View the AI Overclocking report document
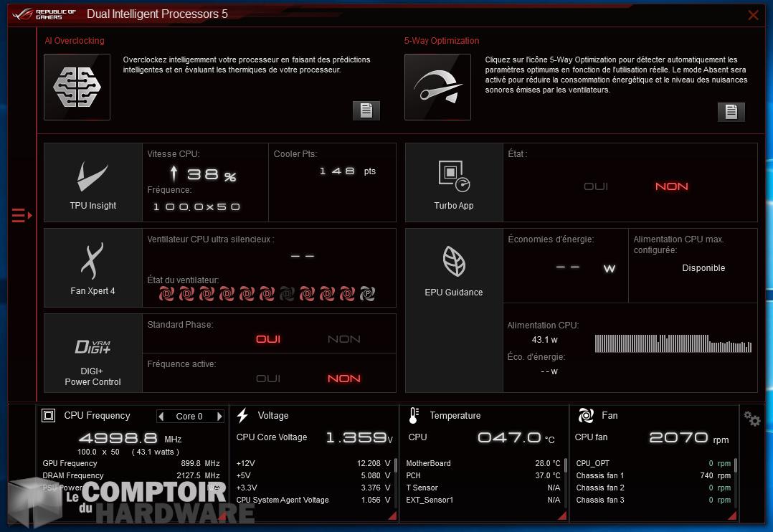Image resolution: width=773 pixels, height=532 pixels. pyautogui.click(x=366, y=110)
